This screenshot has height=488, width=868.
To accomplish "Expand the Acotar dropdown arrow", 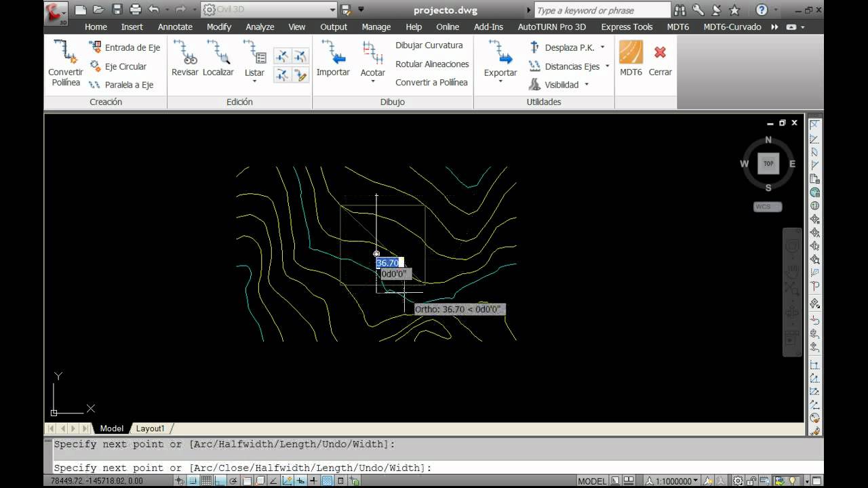I will [x=372, y=81].
